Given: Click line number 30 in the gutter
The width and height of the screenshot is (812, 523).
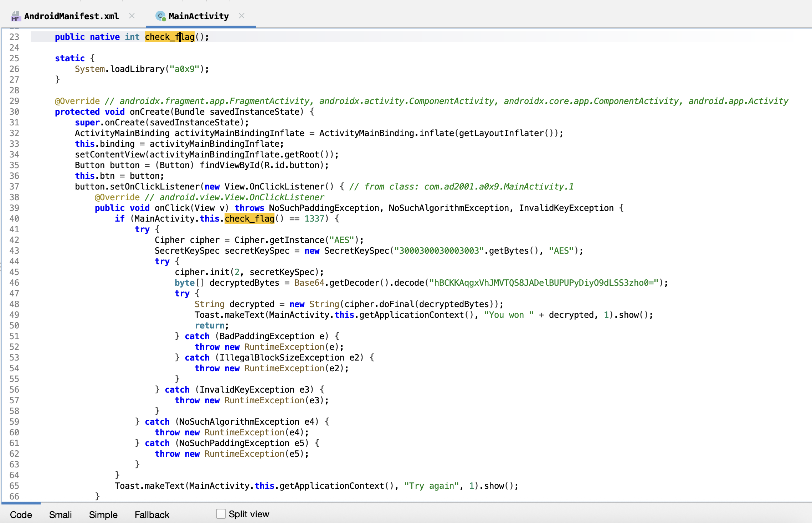Looking at the screenshot, I should coord(14,112).
